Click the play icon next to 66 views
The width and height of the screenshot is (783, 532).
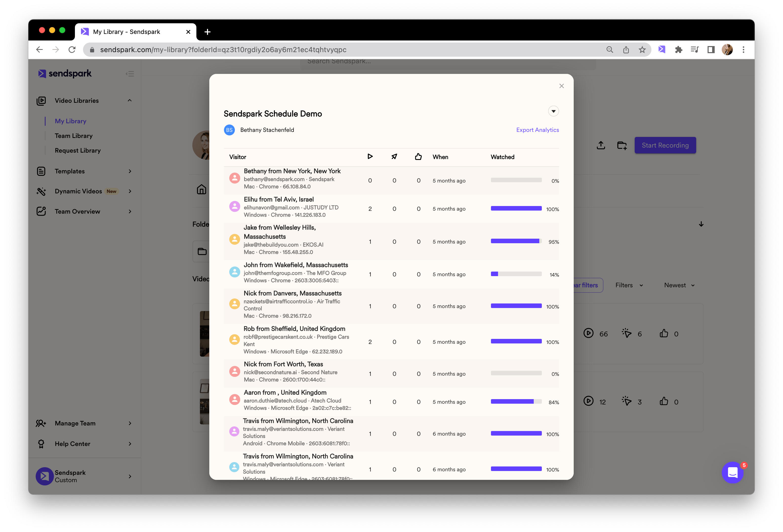click(x=588, y=333)
